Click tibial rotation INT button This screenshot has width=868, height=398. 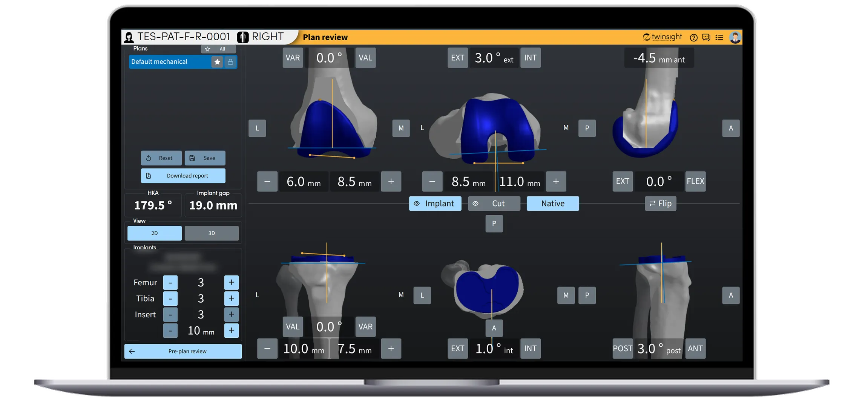point(531,349)
